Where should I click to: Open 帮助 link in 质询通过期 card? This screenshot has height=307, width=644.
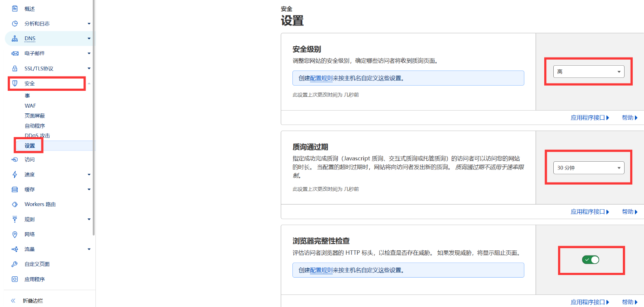tap(629, 212)
